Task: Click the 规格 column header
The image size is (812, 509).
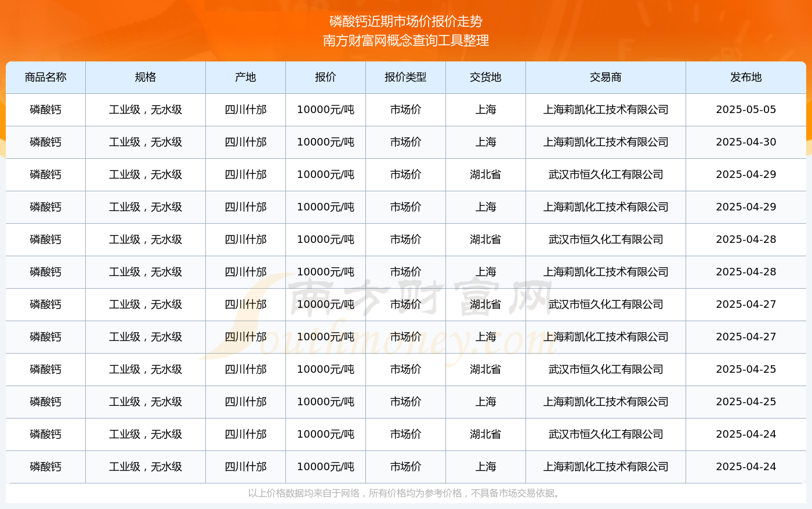Action: tap(146, 77)
